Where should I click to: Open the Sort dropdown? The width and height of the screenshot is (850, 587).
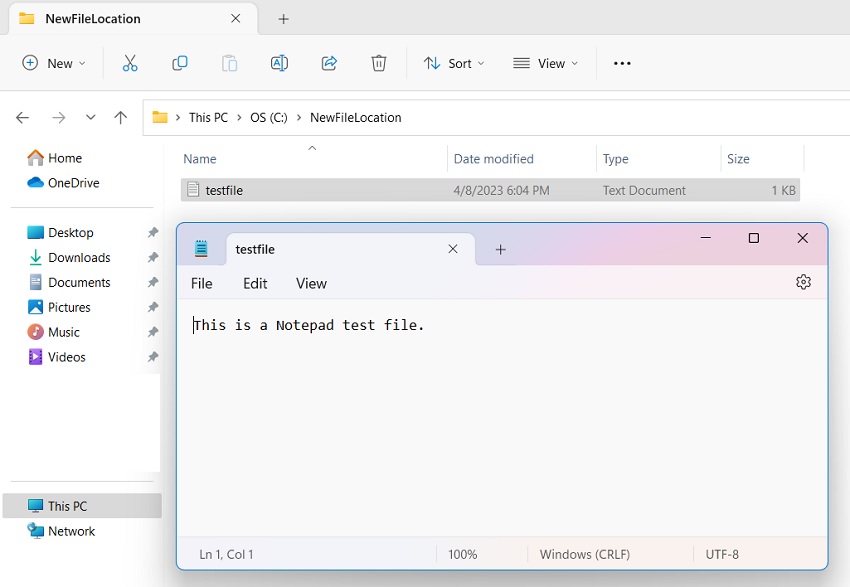click(x=454, y=62)
